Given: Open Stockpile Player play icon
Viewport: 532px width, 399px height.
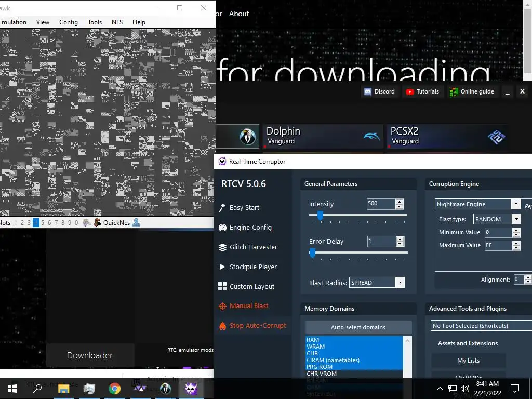Looking at the screenshot, I should coord(222,267).
